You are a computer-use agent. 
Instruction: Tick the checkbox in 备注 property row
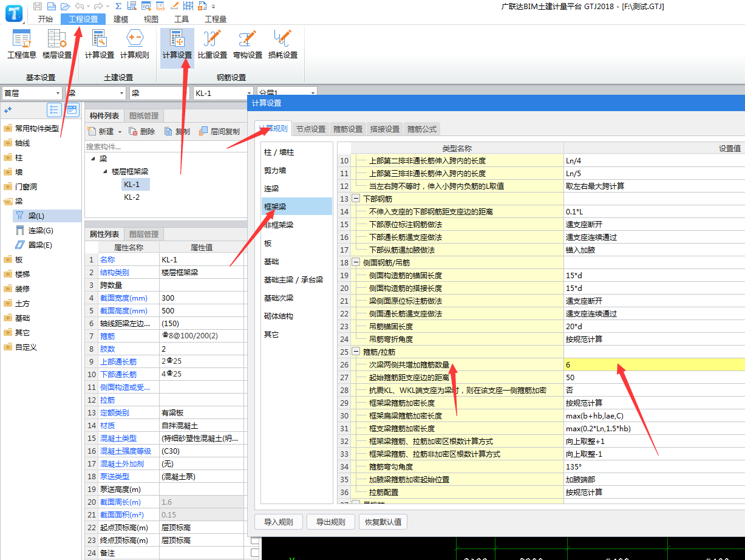(255, 553)
